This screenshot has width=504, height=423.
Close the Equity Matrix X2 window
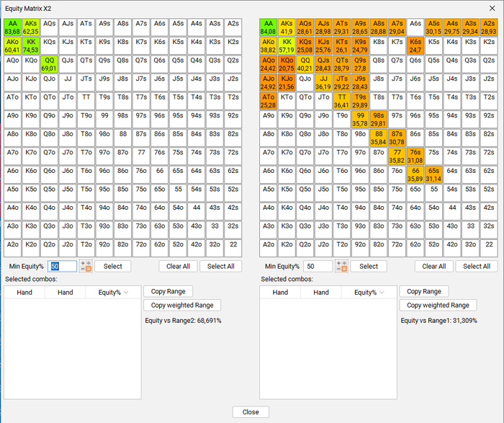pos(492,9)
